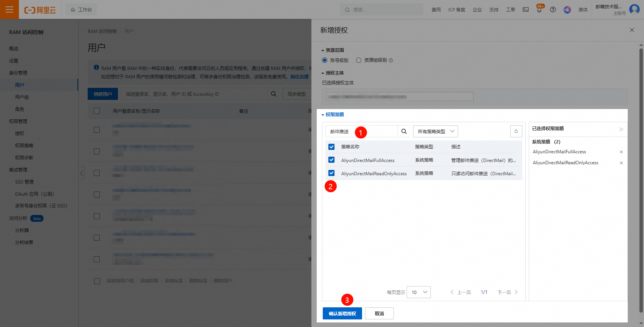Click the user filter search field
The width and height of the screenshot is (644, 327).
pos(194,94)
